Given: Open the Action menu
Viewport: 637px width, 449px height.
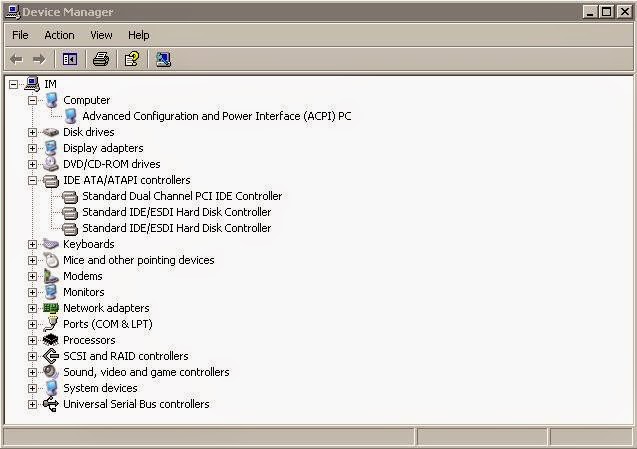Looking at the screenshot, I should 59,35.
